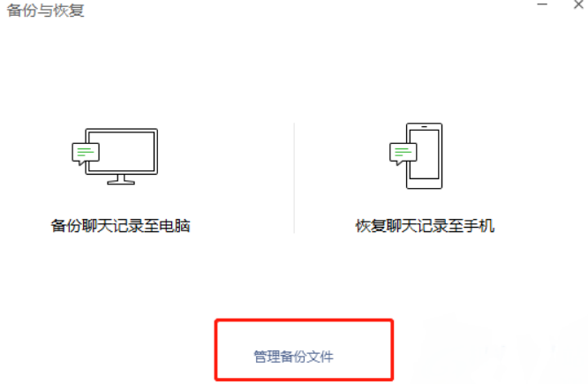The height and width of the screenshot is (384, 588).
Task: Click the inner screen of the monitor icon
Action: (122, 151)
